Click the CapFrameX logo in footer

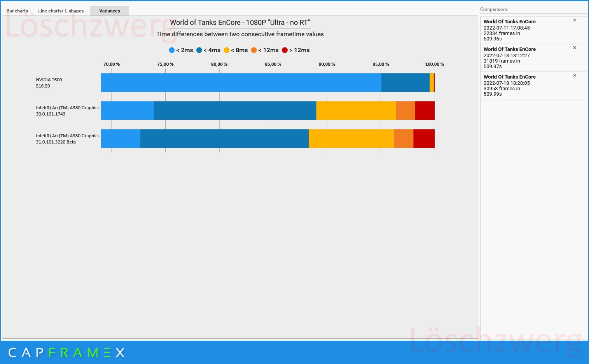(x=66, y=353)
